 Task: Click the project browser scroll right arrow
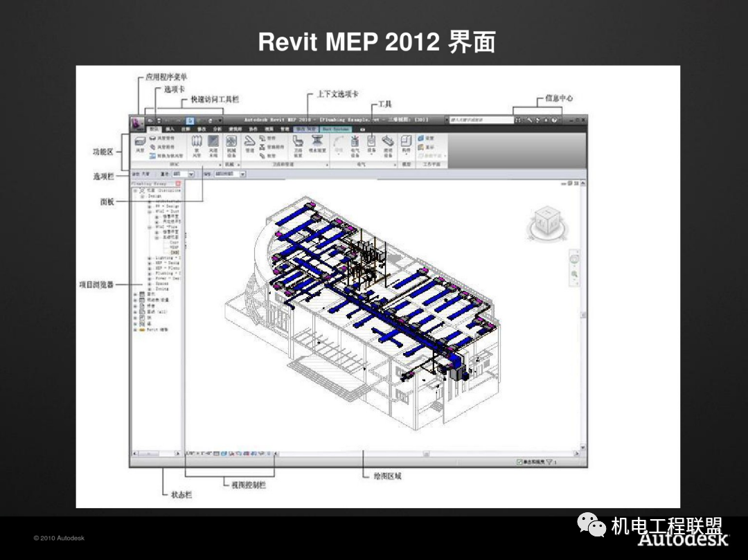coord(177,453)
